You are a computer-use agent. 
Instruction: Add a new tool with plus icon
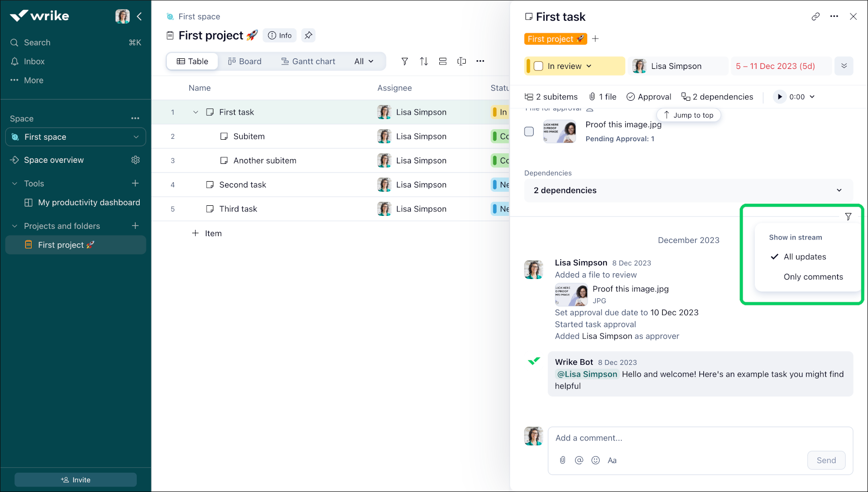(135, 183)
